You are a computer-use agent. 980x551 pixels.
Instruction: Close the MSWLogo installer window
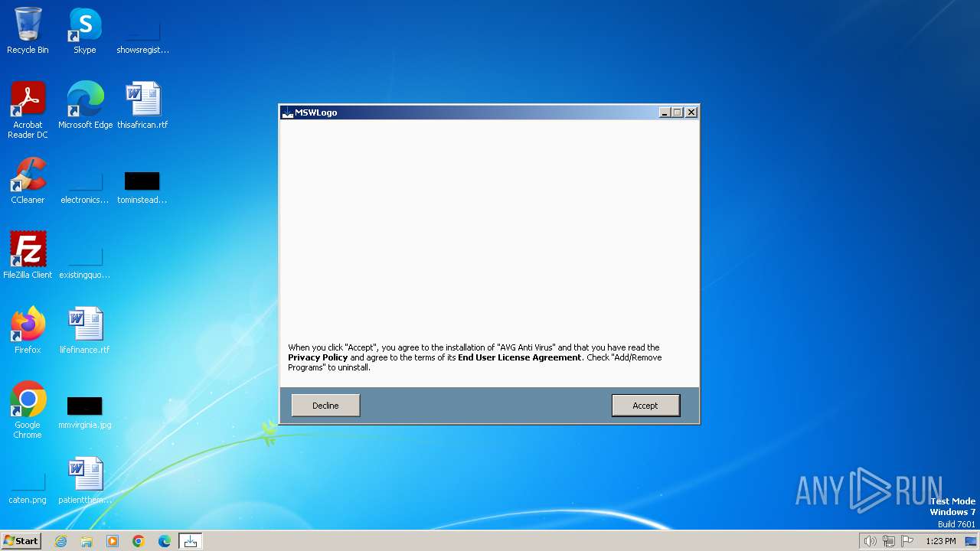691,112
